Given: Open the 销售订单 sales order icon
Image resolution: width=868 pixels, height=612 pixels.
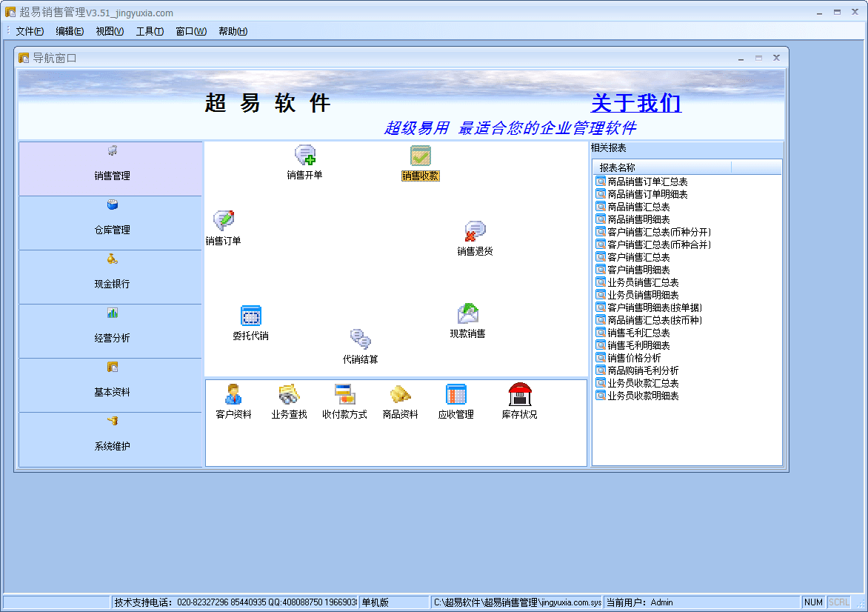Looking at the screenshot, I should pyautogui.click(x=223, y=221).
